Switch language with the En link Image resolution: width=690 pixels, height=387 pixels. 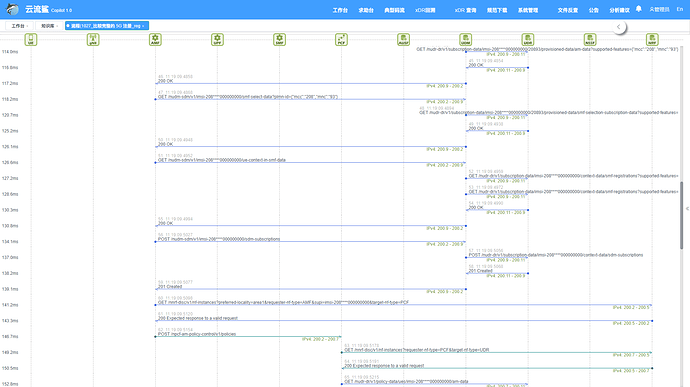point(679,9)
